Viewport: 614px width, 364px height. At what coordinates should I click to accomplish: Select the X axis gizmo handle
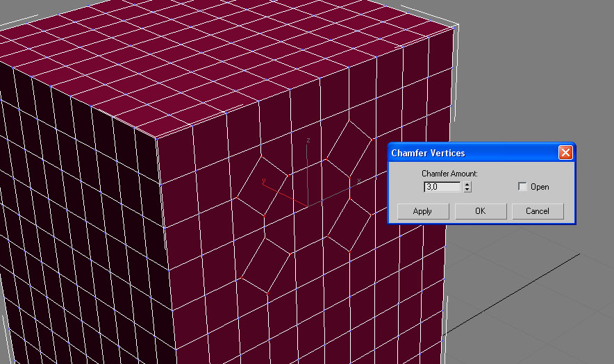click(333, 194)
